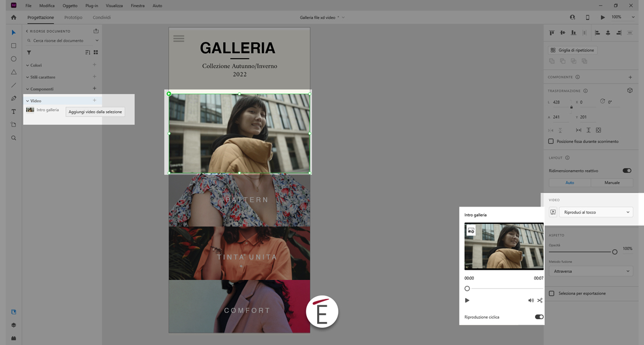This screenshot has height=345, width=644.
Task: Select the Pen tool
Action: click(14, 98)
